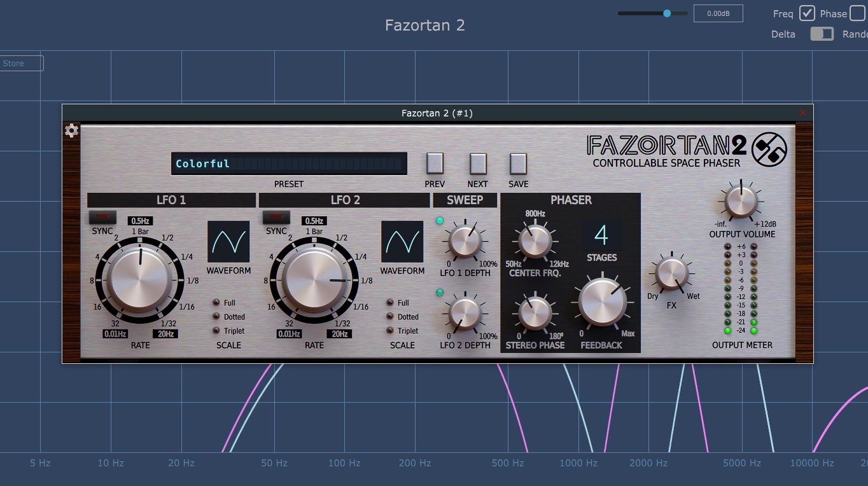Viewport: 868px width, 486px height.
Task: Select Full scale for LFO 2
Action: coord(390,303)
